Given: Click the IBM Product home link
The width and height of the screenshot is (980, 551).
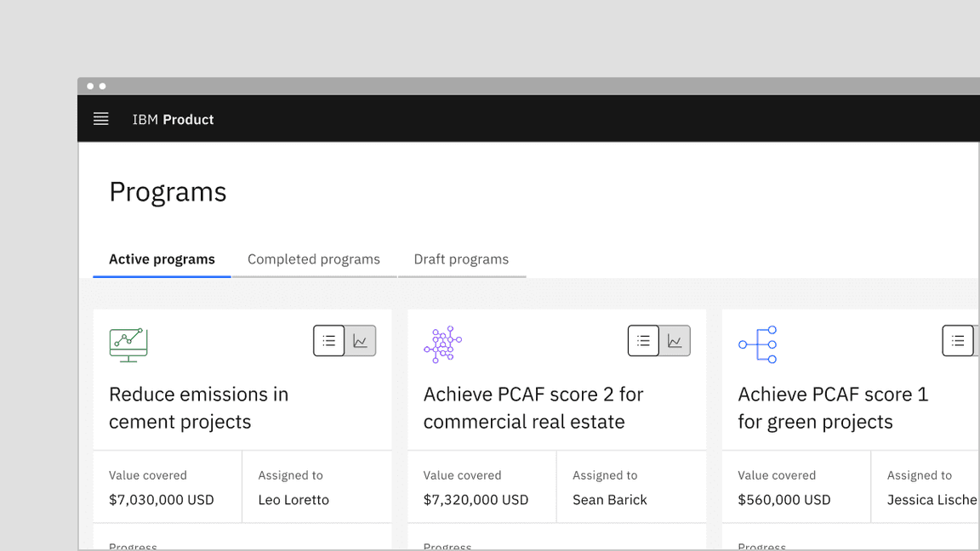Looking at the screenshot, I should pyautogui.click(x=174, y=119).
